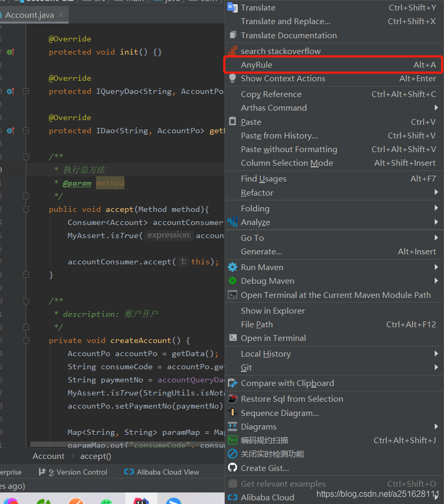Screen dimensions: 444x504
Task: Click the 编码规约扫描 green icon
Action: pyautogui.click(x=232, y=440)
